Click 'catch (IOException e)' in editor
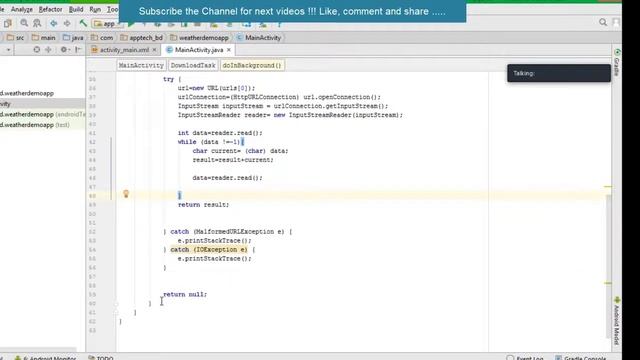The image size is (640, 360). [209, 249]
